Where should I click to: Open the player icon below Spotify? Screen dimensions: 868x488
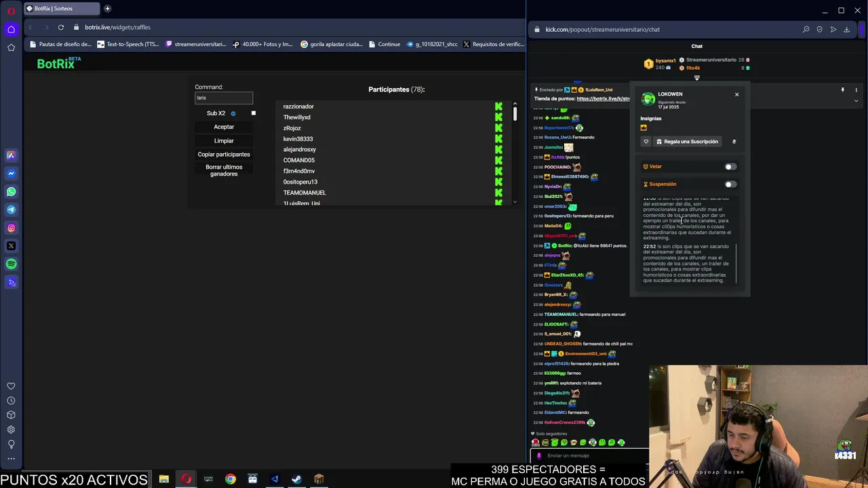pos(11,283)
